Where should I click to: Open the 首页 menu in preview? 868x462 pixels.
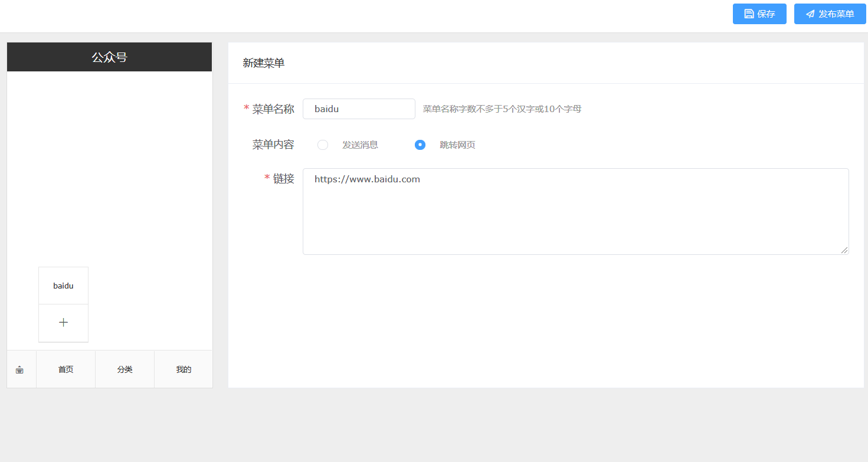click(65, 369)
